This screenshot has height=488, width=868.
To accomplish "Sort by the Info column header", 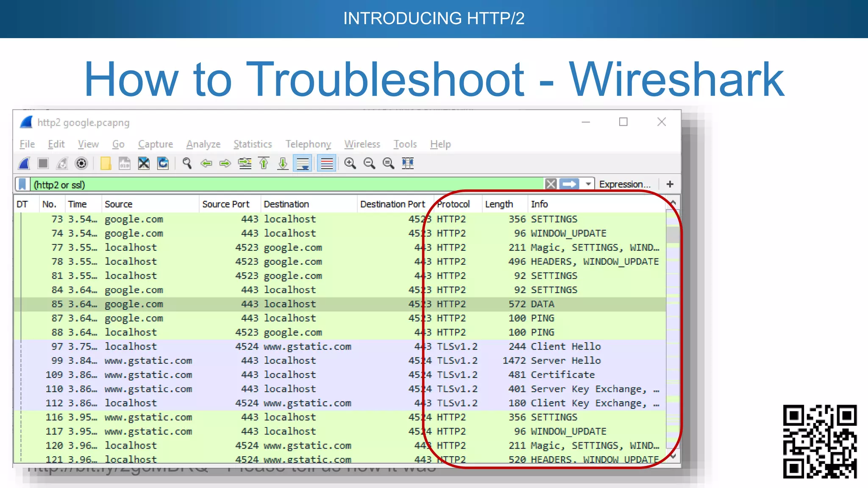I will coord(597,204).
